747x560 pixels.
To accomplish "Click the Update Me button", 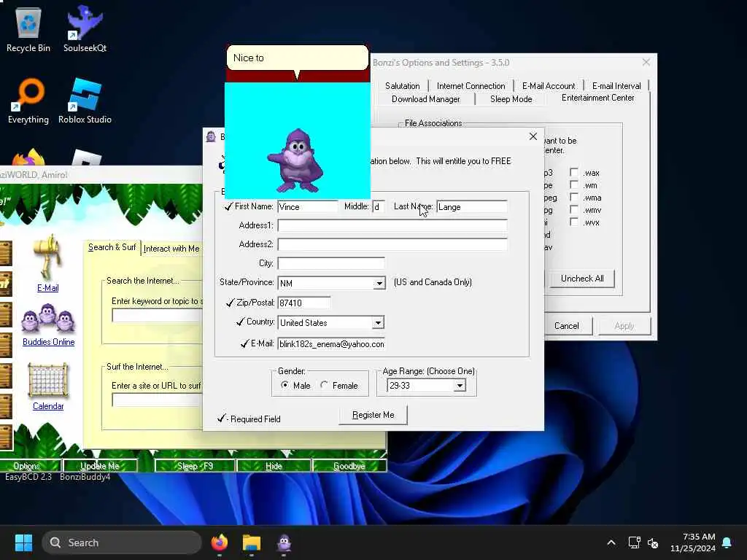I will tap(99, 466).
